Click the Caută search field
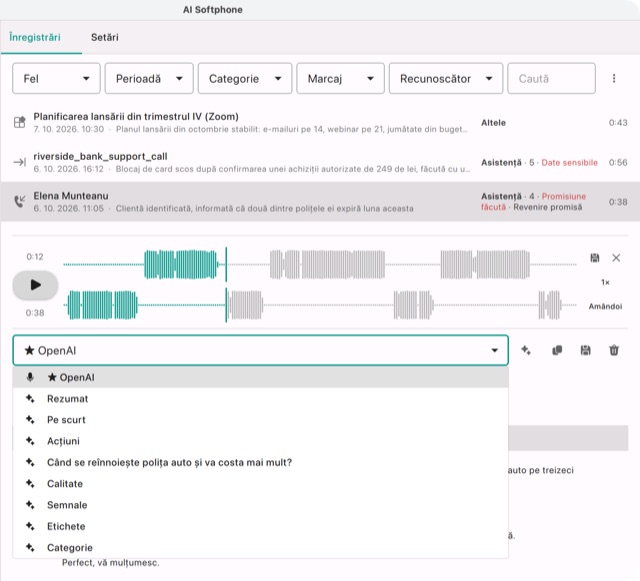 [x=551, y=78]
